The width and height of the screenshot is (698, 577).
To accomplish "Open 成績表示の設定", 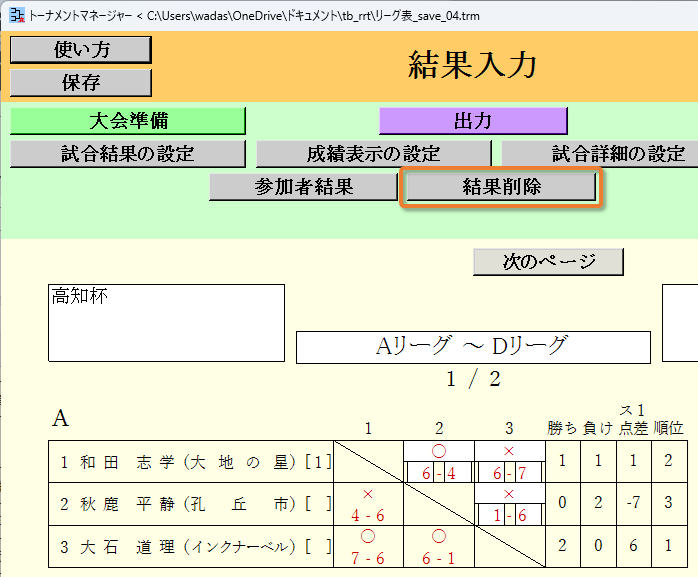I will pos(373,154).
